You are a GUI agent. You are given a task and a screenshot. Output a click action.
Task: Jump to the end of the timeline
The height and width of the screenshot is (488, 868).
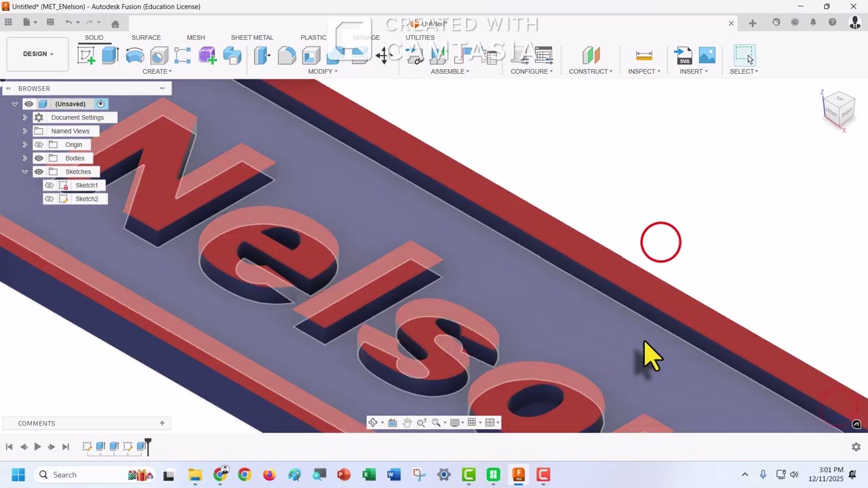(66, 447)
